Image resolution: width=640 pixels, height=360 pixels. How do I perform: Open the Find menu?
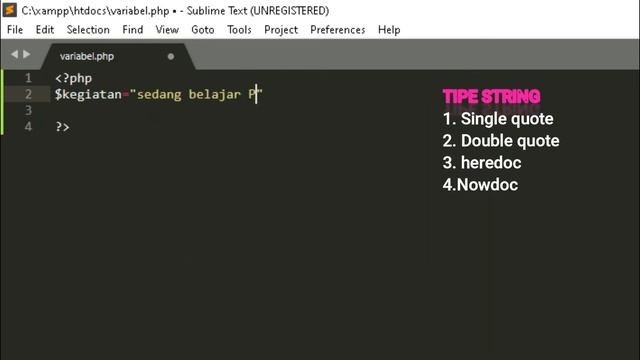pos(133,30)
